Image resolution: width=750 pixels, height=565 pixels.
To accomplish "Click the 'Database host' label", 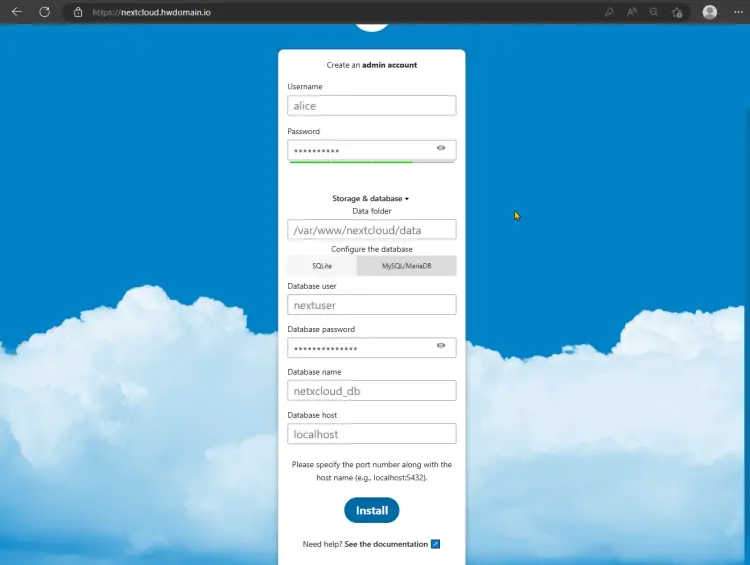I will [x=312, y=415].
